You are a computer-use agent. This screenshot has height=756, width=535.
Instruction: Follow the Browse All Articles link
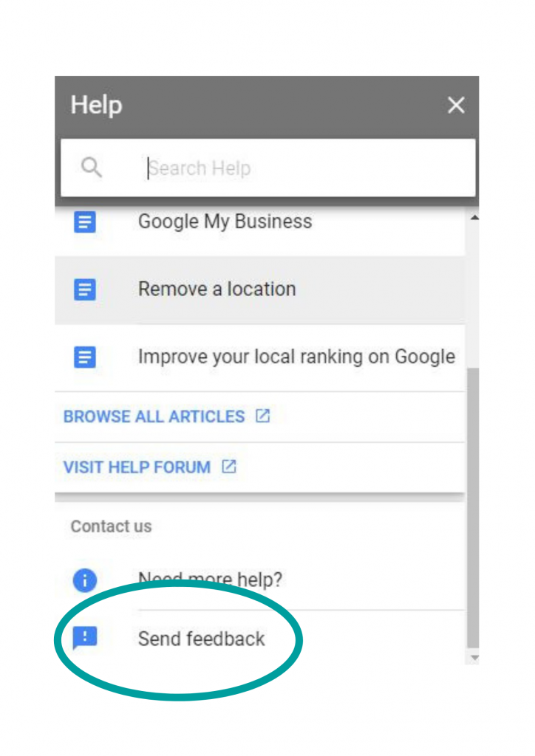click(x=154, y=416)
